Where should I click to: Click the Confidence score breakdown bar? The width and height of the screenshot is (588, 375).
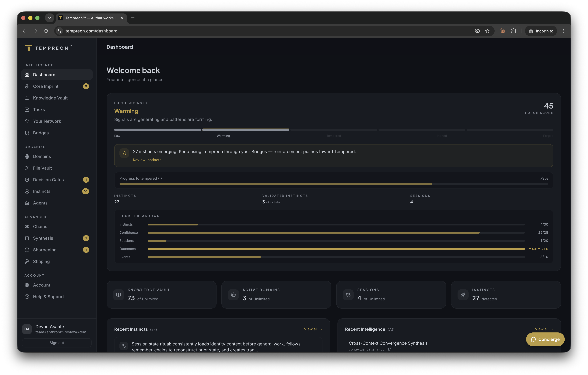[x=336, y=233]
